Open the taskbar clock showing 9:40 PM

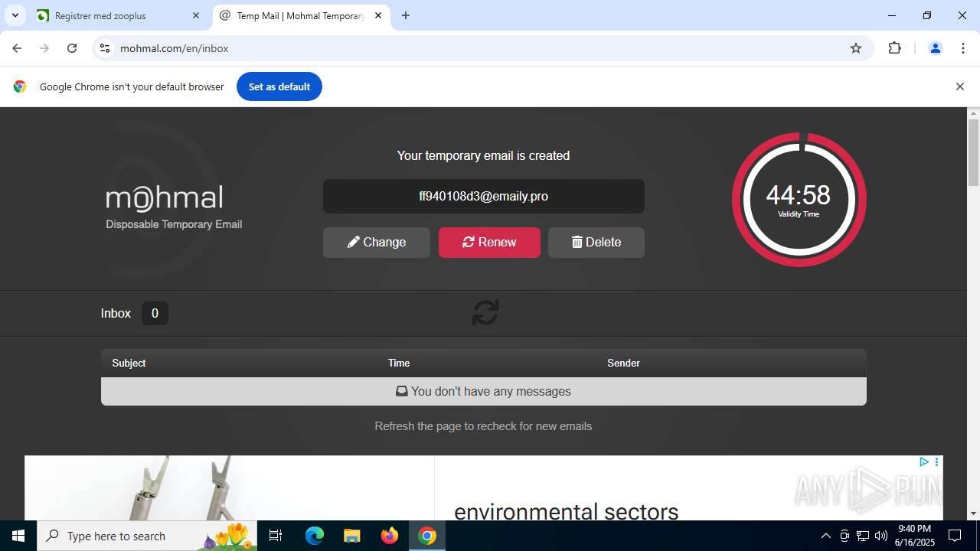(916, 536)
